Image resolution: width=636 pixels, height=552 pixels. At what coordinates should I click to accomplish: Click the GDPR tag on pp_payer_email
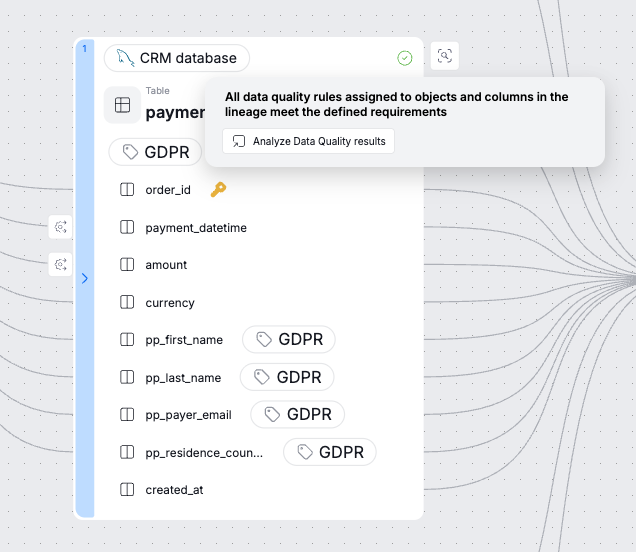click(x=297, y=414)
